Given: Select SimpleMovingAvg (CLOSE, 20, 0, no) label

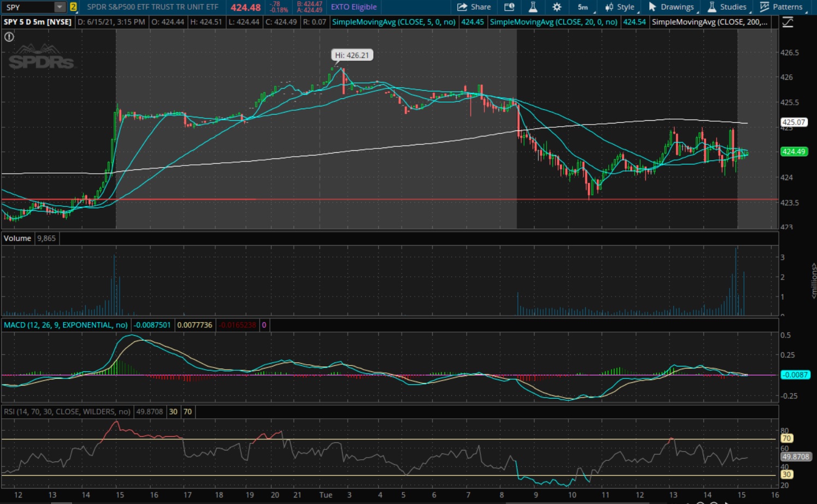Looking at the screenshot, I should pyautogui.click(x=553, y=22).
